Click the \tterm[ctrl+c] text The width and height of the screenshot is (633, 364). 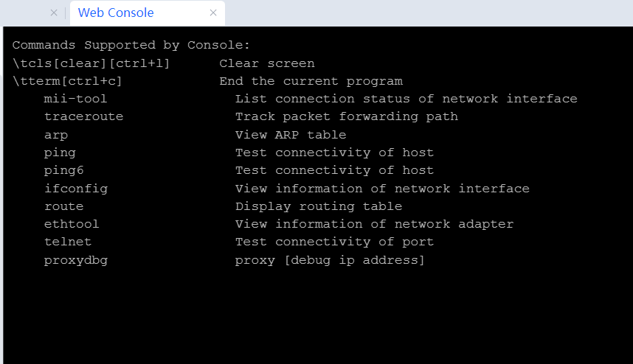(x=67, y=81)
